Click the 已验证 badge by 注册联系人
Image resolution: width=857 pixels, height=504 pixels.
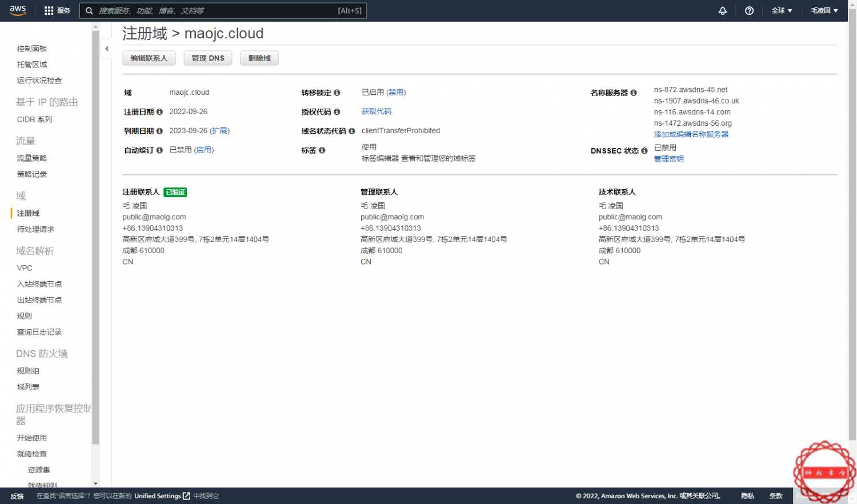point(175,192)
